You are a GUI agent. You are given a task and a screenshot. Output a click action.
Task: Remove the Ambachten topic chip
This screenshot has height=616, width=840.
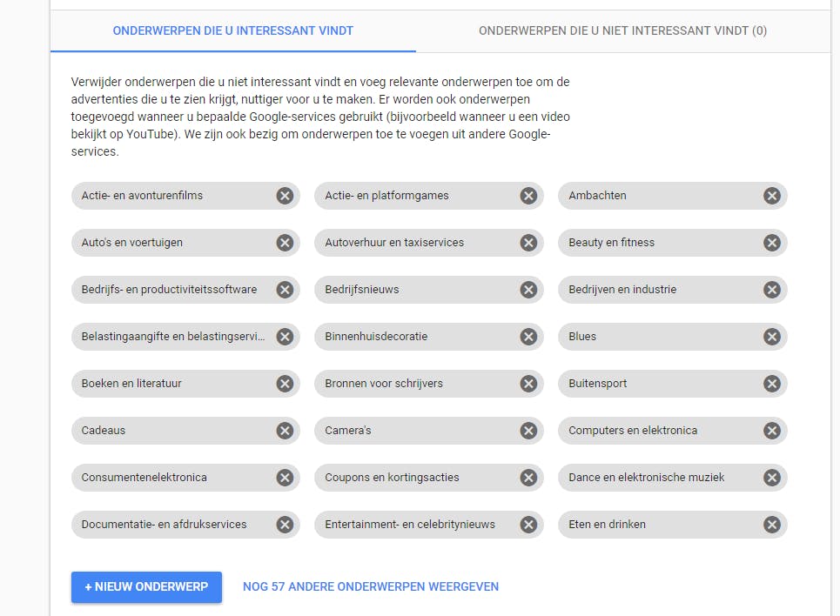click(x=771, y=196)
